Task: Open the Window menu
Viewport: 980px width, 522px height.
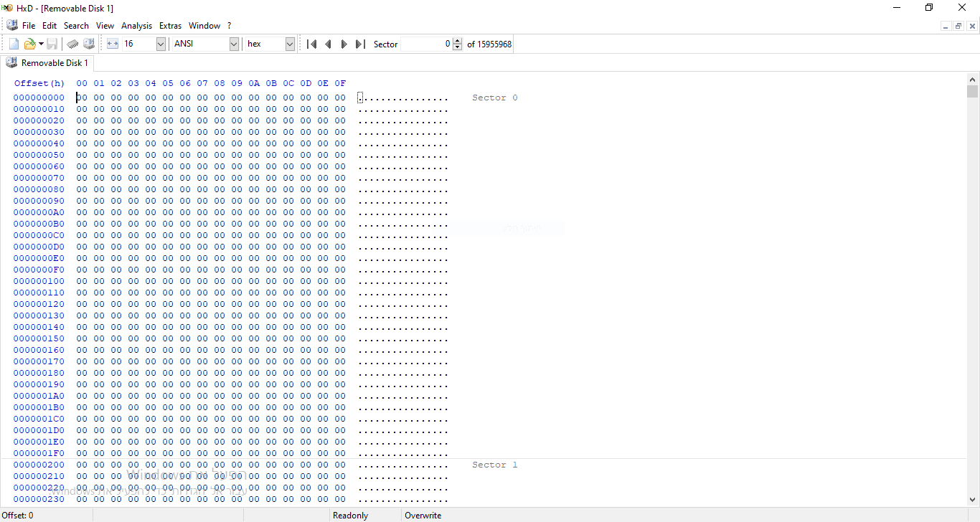Action: 204,25
